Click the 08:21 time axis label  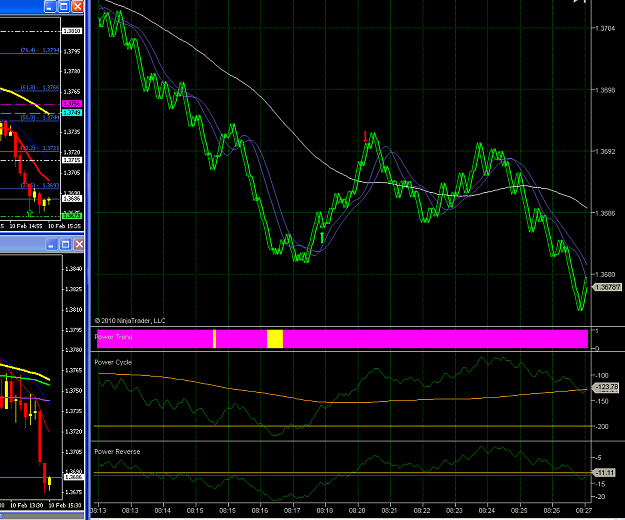pyautogui.click(x=389, y=510)
